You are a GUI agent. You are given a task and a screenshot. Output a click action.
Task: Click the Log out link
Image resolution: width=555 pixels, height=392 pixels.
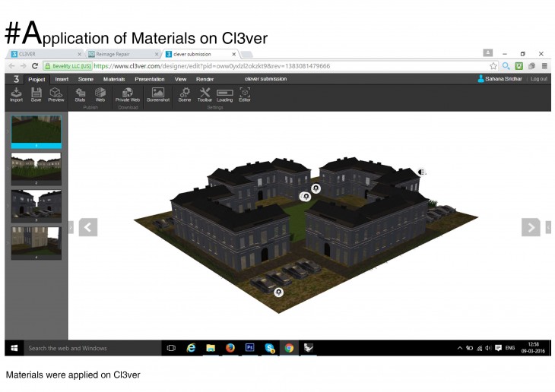[x=538, y=78]
